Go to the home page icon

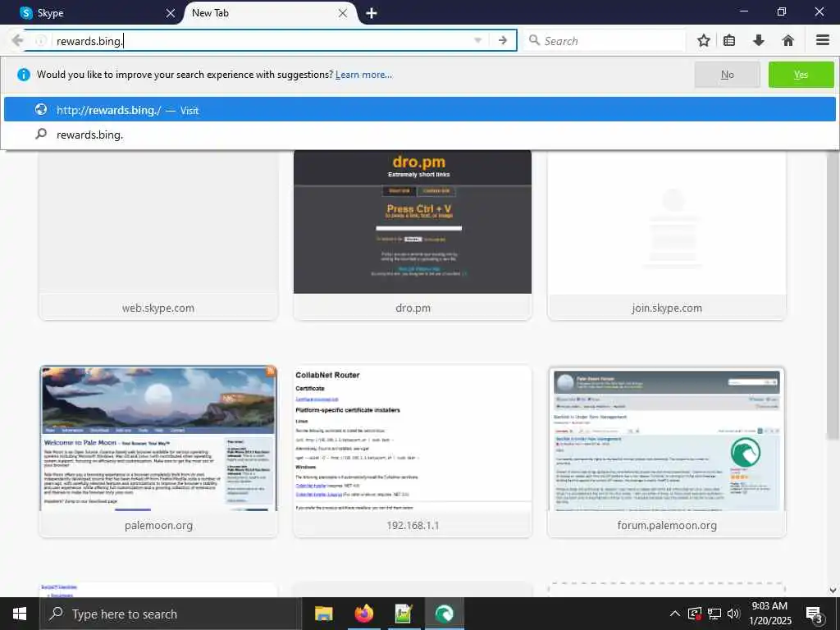pyautogui.click(x=788, y=41)
